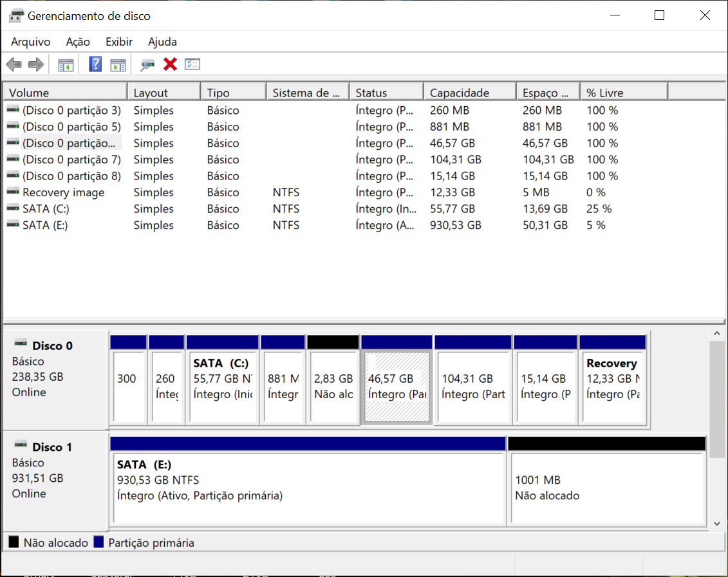The height and width of the screenshot is (577, 728).
Task: Sort by the % Livre column header
Action: tap(624, 92)
